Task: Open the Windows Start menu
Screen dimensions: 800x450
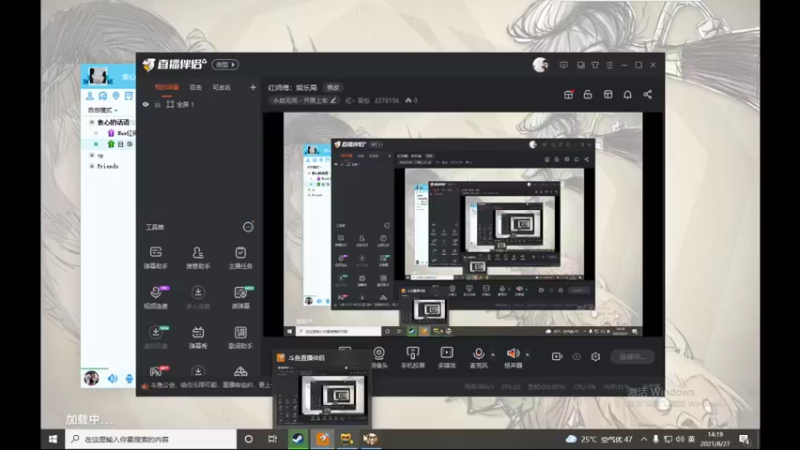Action: point(53,439)
